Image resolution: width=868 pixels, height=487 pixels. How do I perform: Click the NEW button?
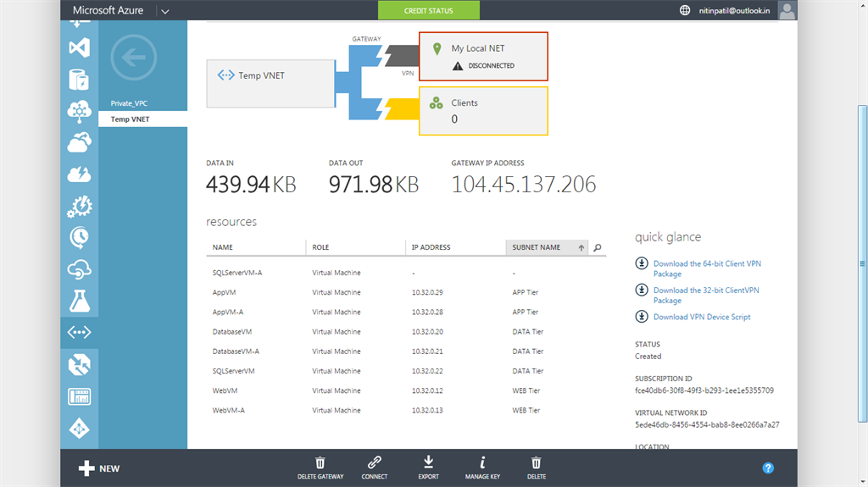[x=99, y=468]
